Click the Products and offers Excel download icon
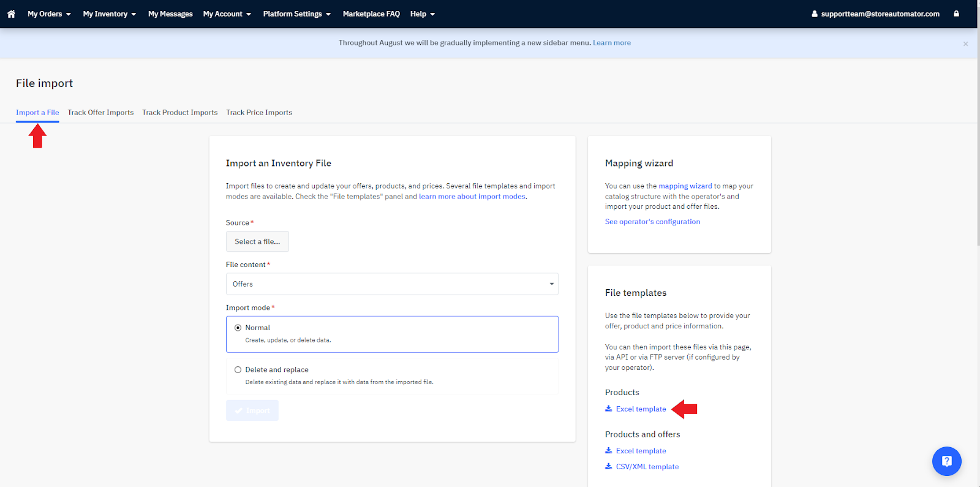980x487 pixels. 608,451
